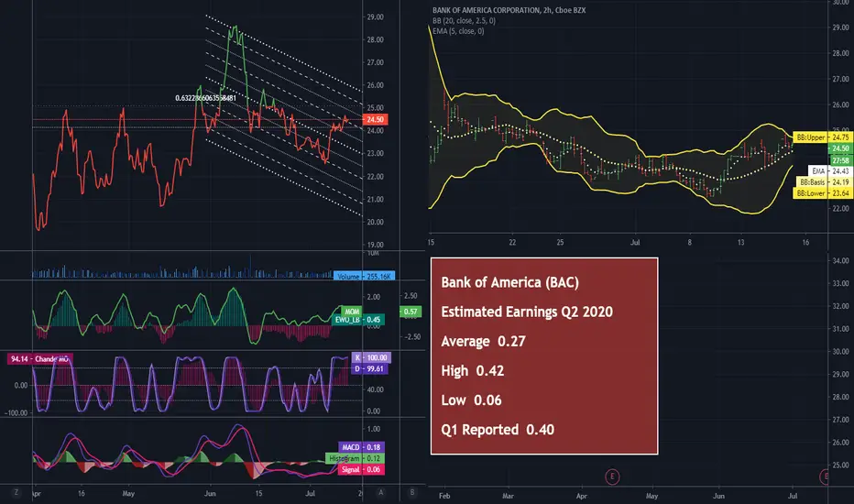Click the Volume 255.16K label
The height and width of the screenshot is (504, 854).
coord(364,276)
